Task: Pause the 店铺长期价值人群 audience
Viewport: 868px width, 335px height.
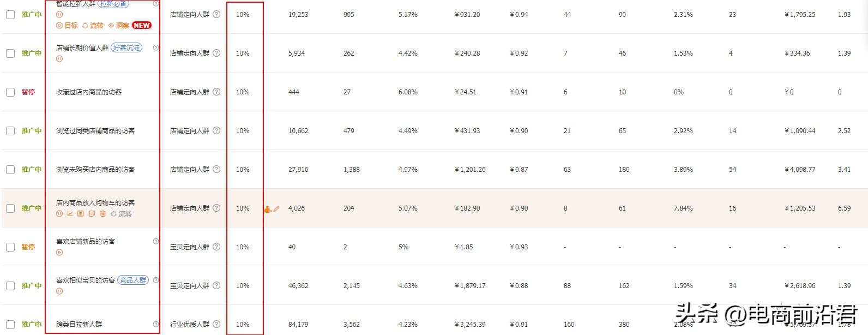Action: pos(59,59)
